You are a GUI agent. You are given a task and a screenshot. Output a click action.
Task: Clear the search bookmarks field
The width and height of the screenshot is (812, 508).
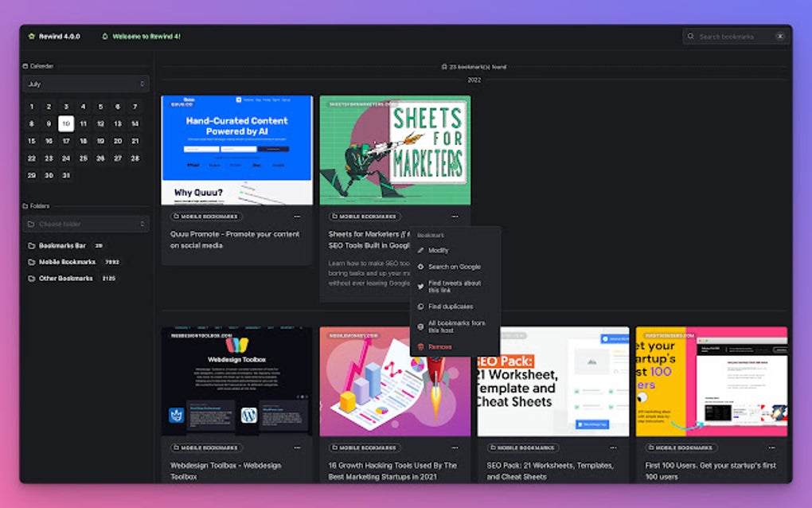click(x=780, y=37)
